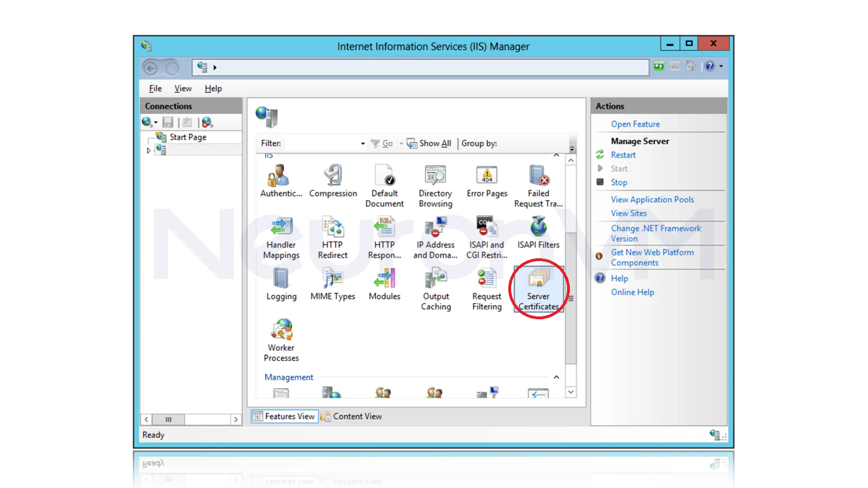
Task: Open the Error Pages feature
Action: 487,181
